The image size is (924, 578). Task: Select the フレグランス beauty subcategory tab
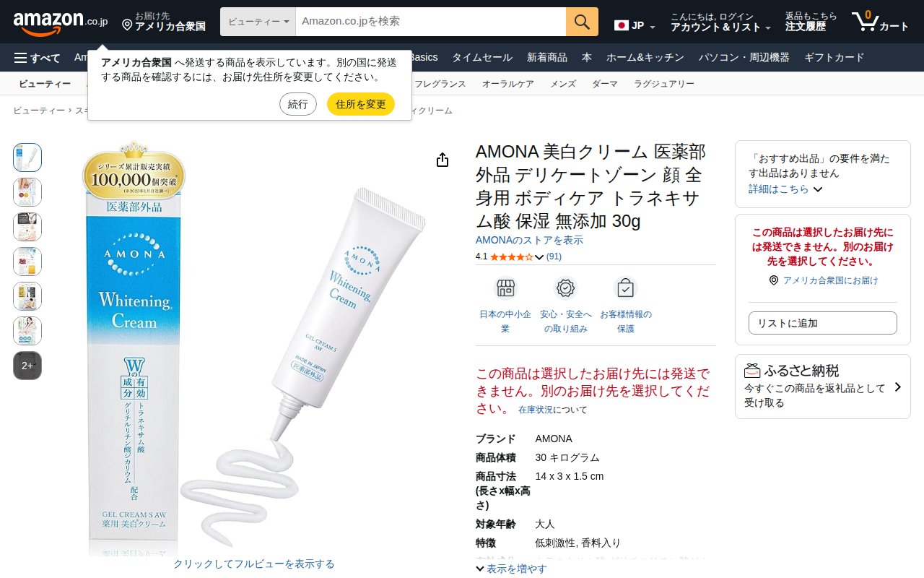click(x=440, y=84)
